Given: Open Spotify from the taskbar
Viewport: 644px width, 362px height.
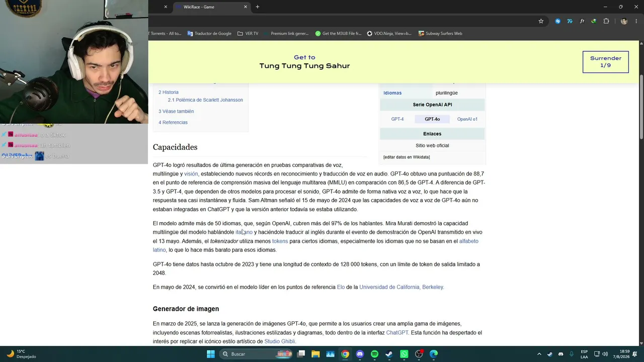Looking at the screenshot, I should coord(374,354).
